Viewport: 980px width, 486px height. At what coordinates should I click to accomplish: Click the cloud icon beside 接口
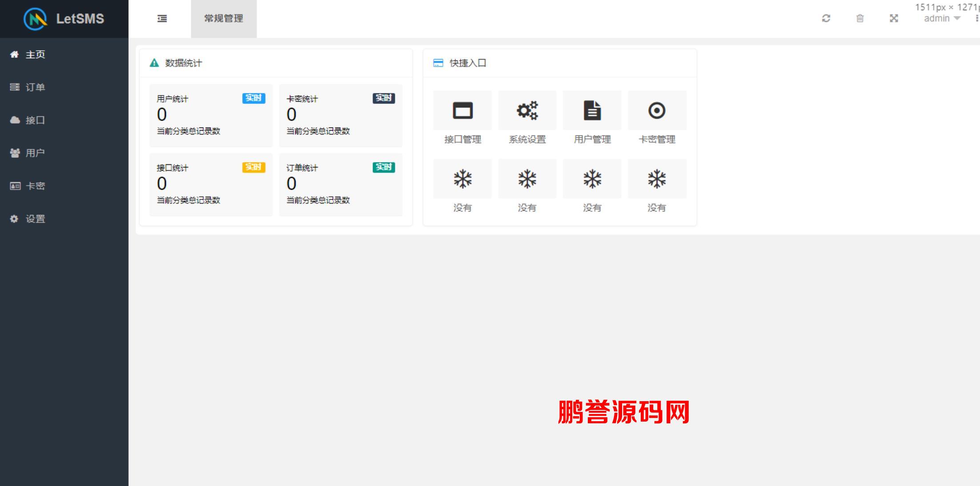(x=15, y=120)
